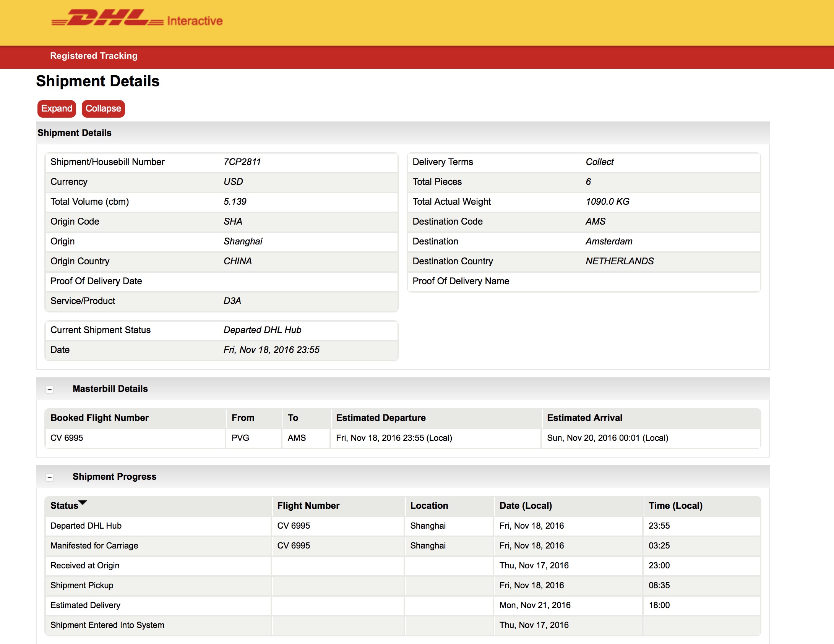Screen dimensions: 834x644
Task: Collapse the Shipment Progress section
Action: click(49, 477)
